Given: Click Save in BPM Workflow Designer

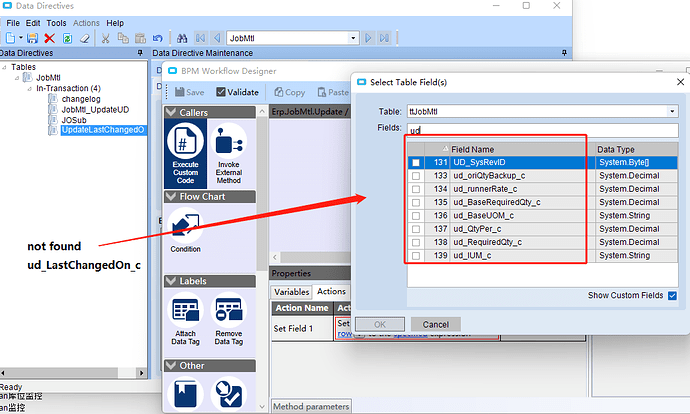Looking at the screenshot, I should click(189, 92).
